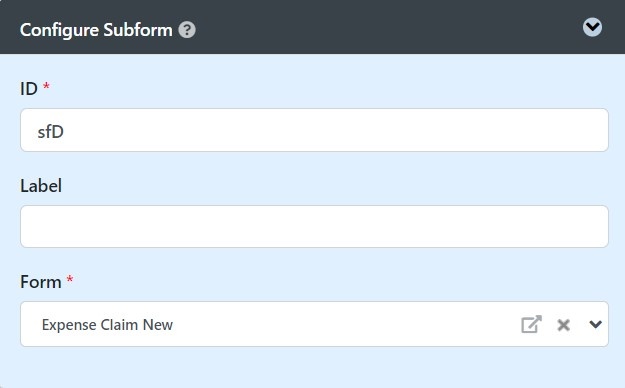
Task: Click the gray X icon in Form selector
Action: (x=563, y=325)
